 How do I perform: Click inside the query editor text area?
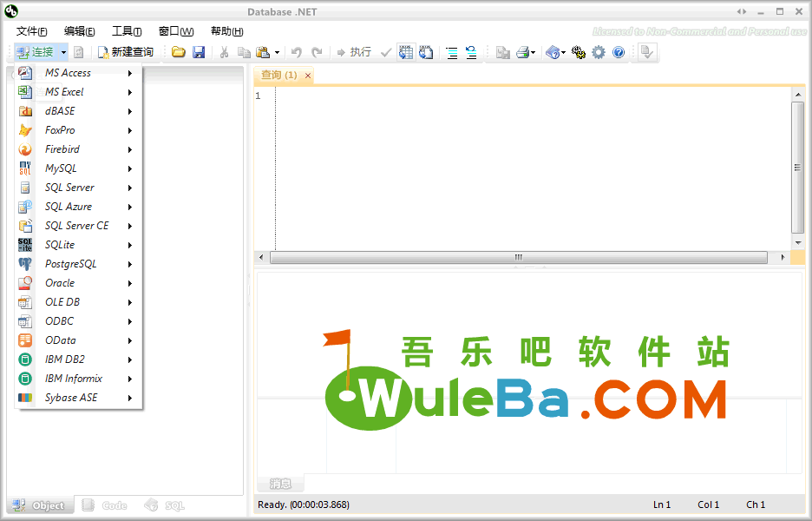click(x=533, y=168)
